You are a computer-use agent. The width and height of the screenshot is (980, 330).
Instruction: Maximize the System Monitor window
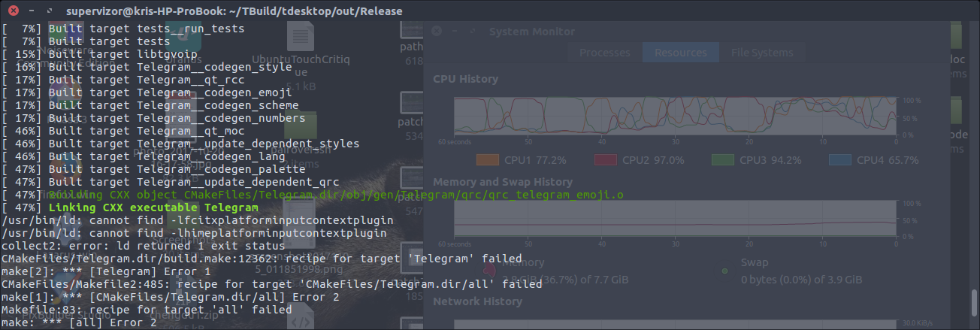point(472,32)
